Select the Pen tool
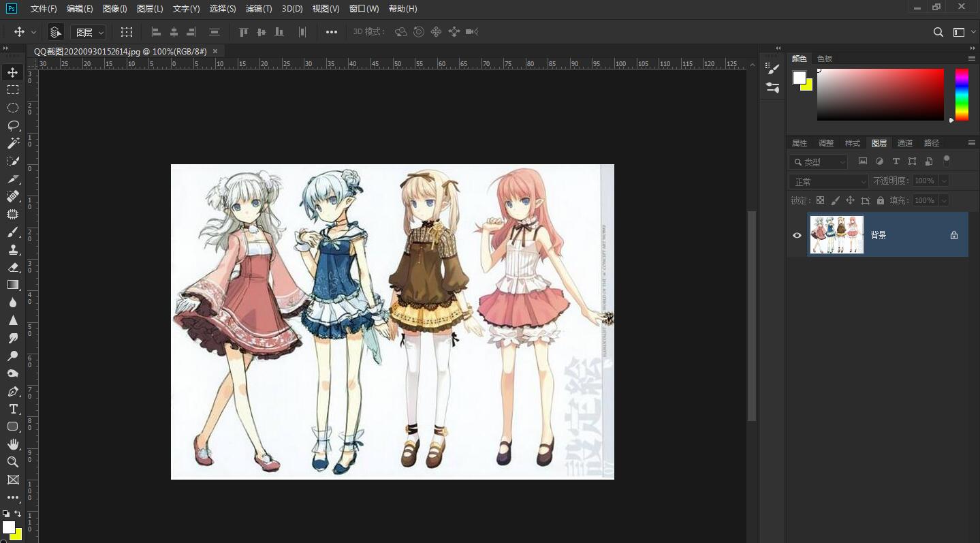980x543 pixels. click(13, 391)
